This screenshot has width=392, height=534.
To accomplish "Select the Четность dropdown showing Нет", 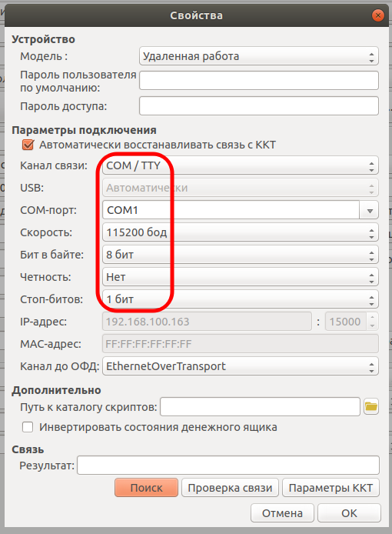I will tap(241, 277).
